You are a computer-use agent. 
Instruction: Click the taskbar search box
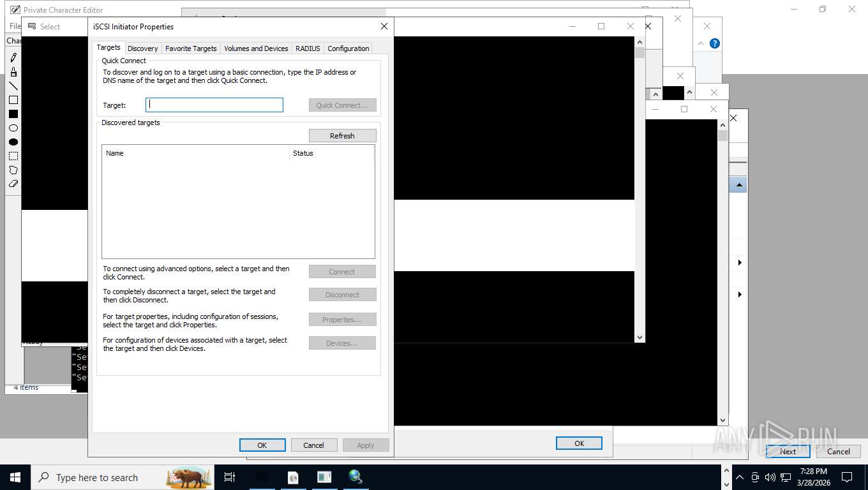click(122, 477)
